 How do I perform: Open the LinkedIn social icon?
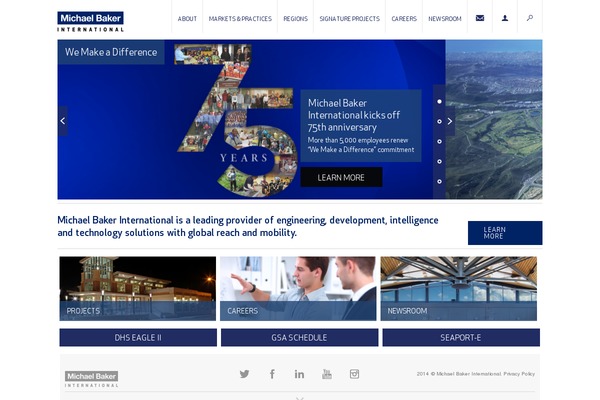(x=299, y=374)
